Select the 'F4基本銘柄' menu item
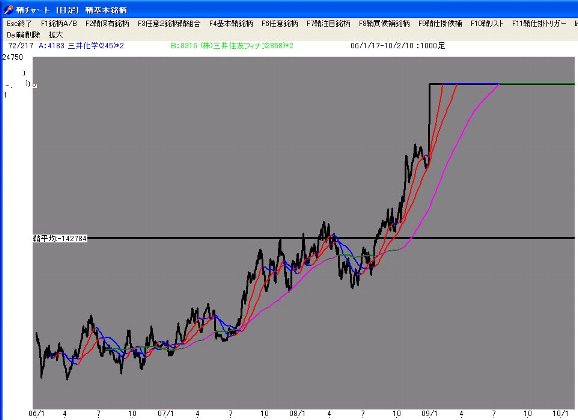 click(x=231, y=24)
